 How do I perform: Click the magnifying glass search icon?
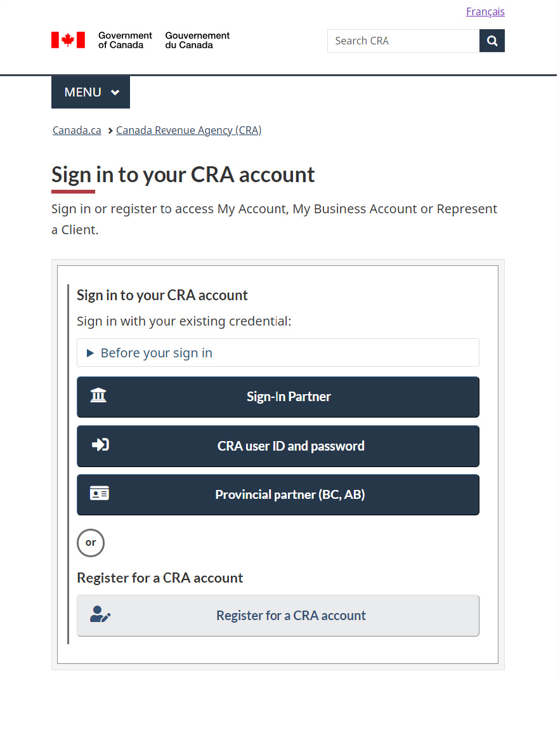492,40
